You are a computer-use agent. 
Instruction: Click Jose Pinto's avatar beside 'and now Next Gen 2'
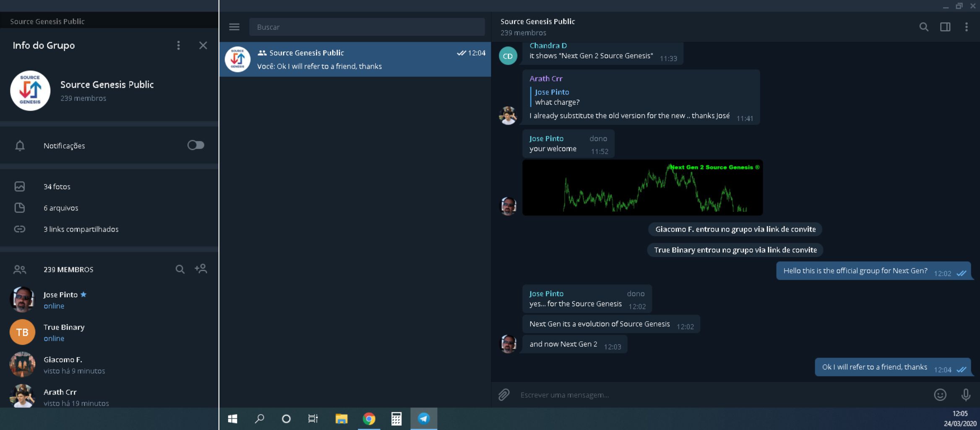tap(508, 344)
